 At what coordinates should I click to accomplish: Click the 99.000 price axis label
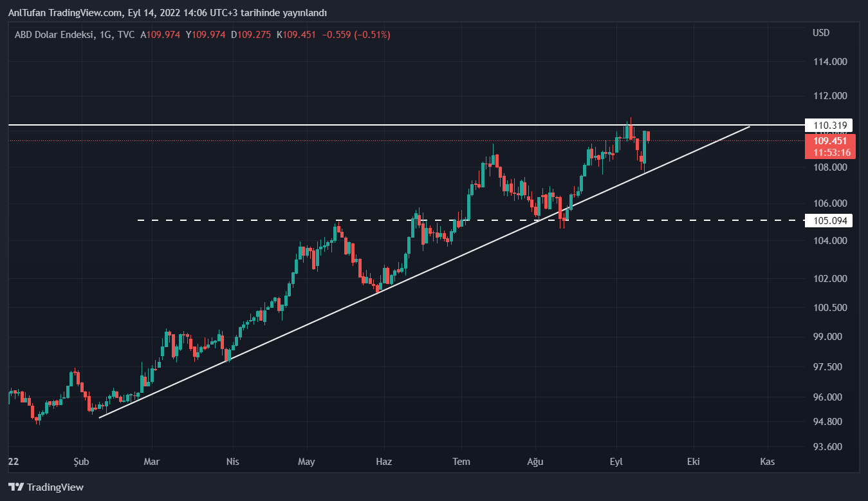click(828, 337)
